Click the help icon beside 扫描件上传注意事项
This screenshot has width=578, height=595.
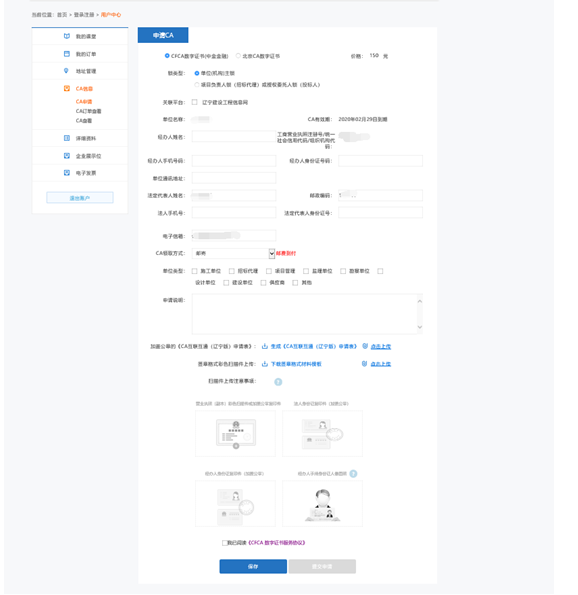click(278, 382)
